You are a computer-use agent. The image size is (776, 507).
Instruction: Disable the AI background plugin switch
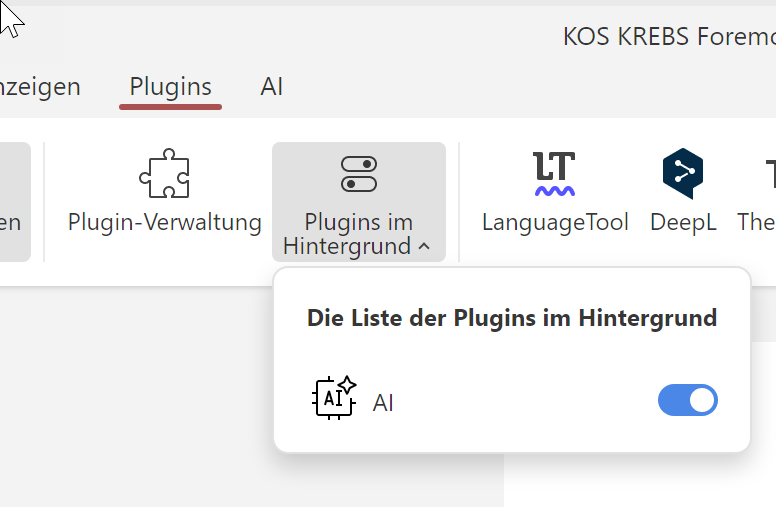pyautogui.click(x=687, y=400)
